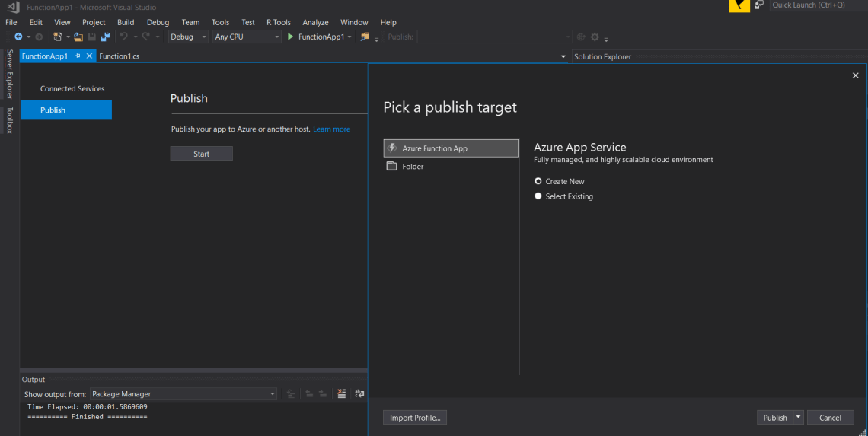Open the R Tools menu
This screenshot has width=868, height=436.
click(x=279, y=22)
